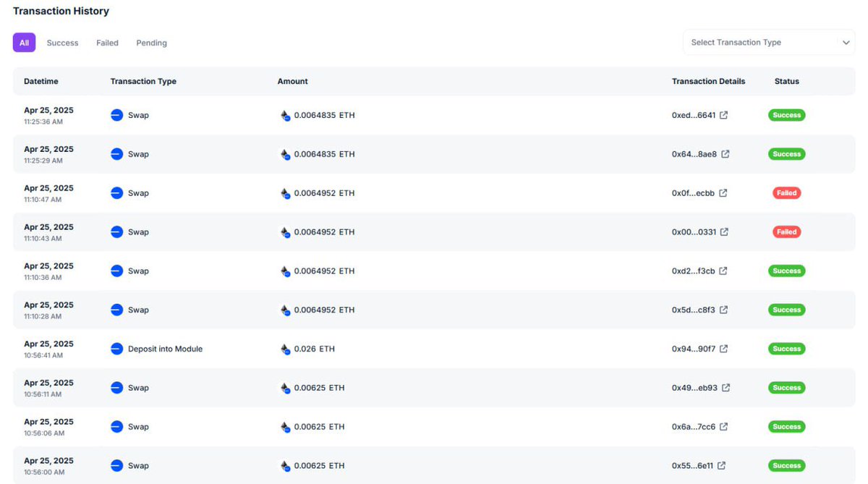
Task: Click the ETH token icon beside 0.026 ETH
Action: click(285, 349)
